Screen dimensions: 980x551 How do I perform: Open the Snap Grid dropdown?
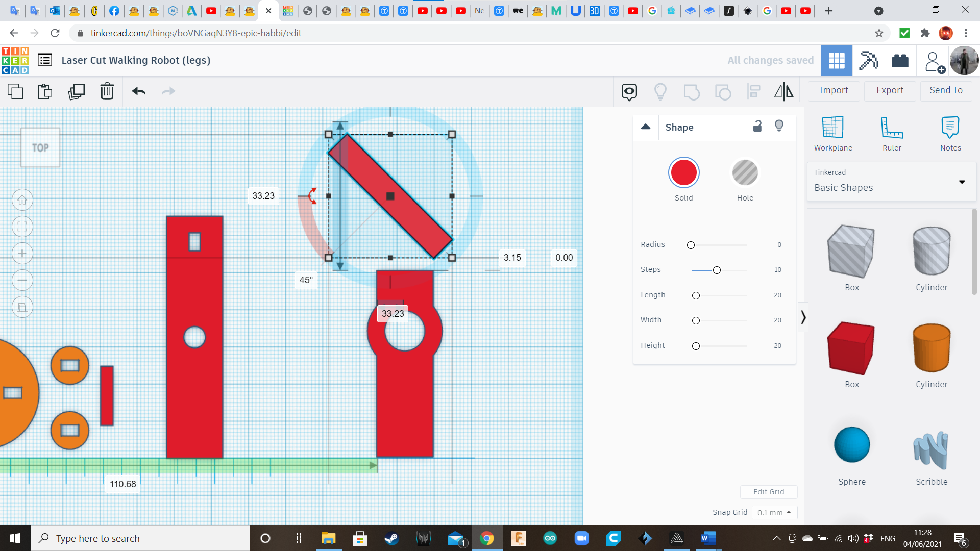click(x=774, y=512)
